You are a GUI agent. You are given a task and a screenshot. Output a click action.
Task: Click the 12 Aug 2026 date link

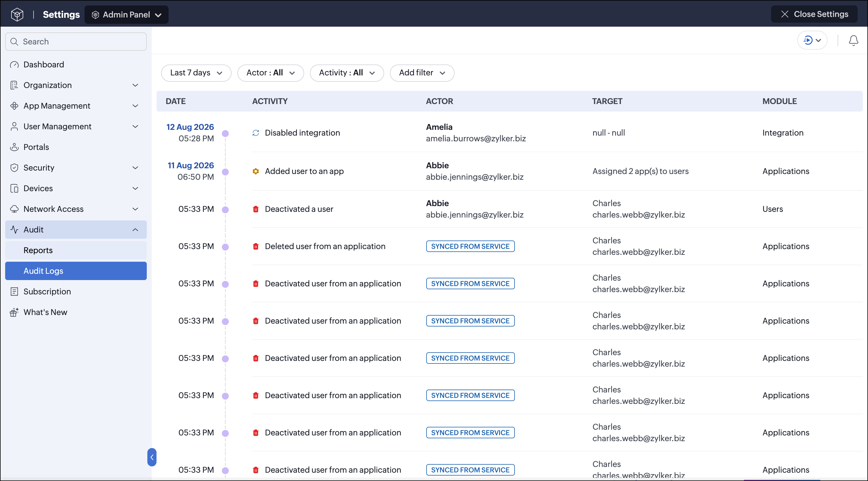(190, 127)
